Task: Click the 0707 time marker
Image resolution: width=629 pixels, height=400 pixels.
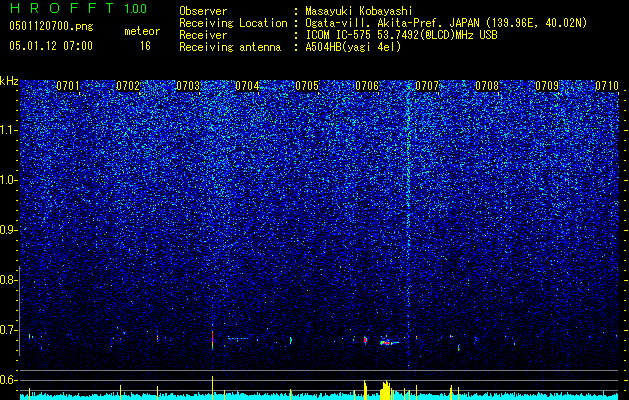Action: point(427,86)
